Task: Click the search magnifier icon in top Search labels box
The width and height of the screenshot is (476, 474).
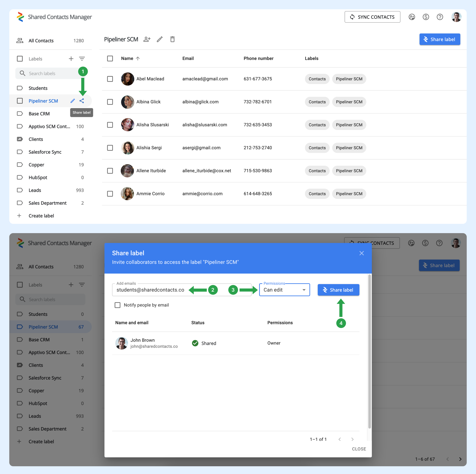Action: (22, 73)
